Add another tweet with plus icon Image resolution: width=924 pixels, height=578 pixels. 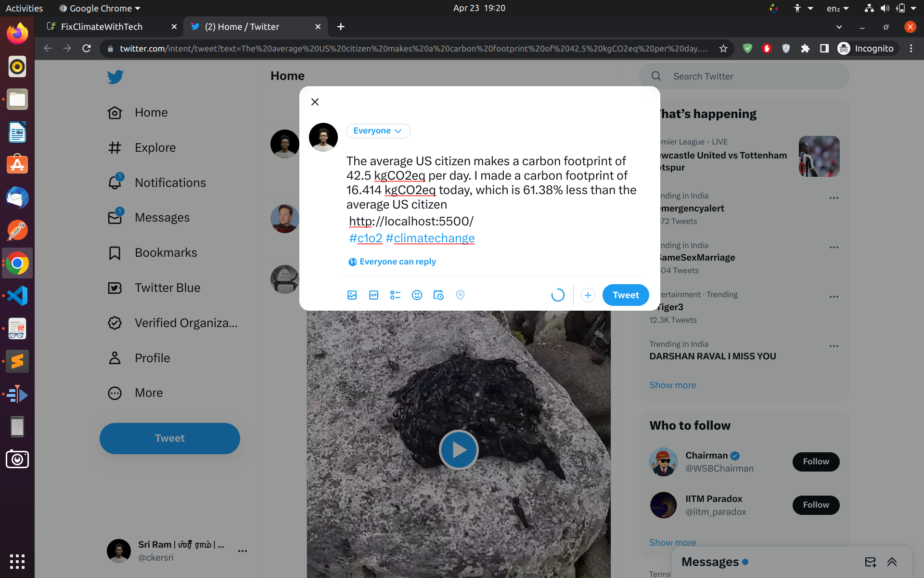click(x=588, y=295)
